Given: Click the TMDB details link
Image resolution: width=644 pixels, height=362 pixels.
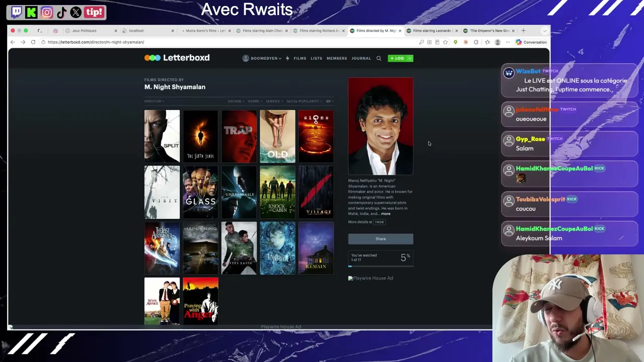Looking at the screenshot, I should coord(379,222).
